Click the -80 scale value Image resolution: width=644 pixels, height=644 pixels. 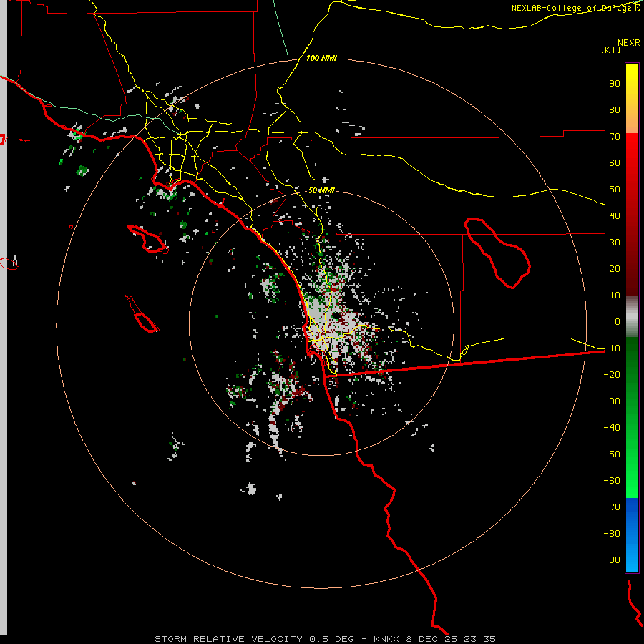(x=612, y=534)
